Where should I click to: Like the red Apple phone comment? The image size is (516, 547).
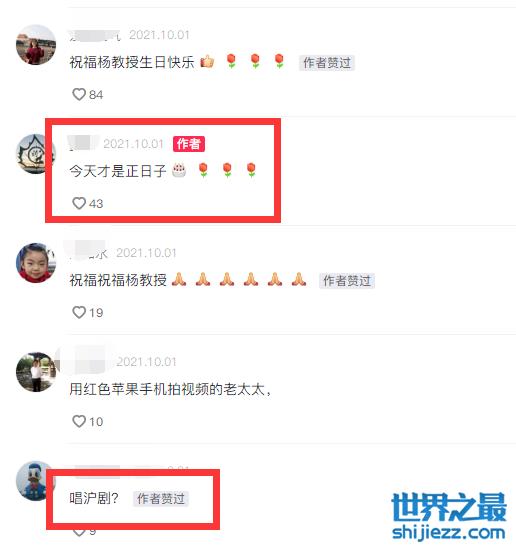tap(79, 421)
